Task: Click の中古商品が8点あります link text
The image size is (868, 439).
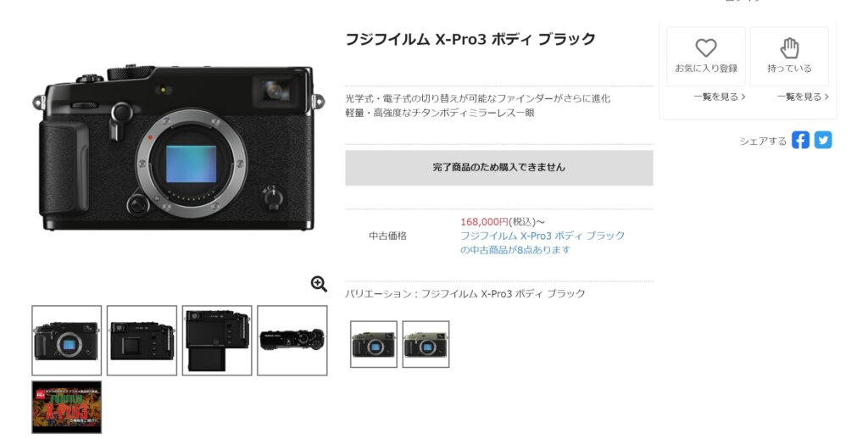Action: pyautogui.click(x=515, y=250)
